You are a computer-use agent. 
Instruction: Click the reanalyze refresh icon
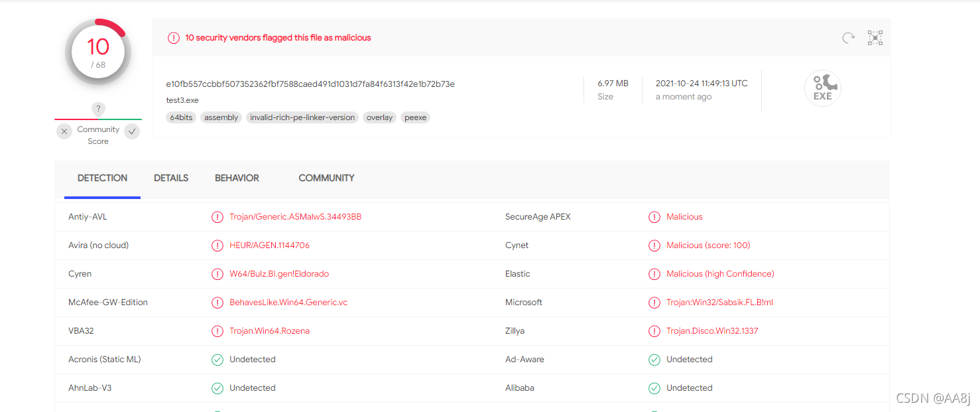coord(848,38)
